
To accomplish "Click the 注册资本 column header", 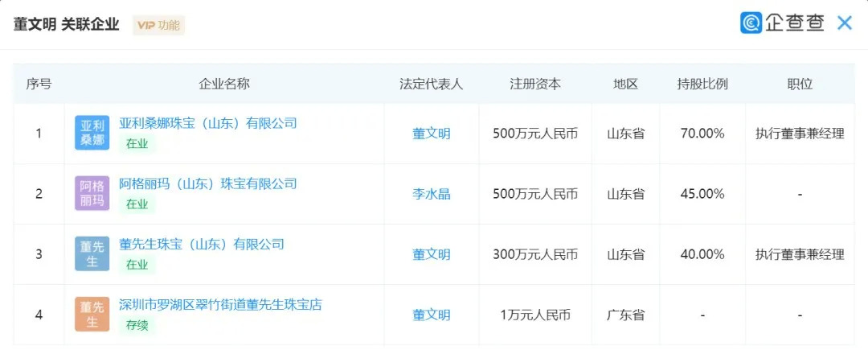I will 535,84.
